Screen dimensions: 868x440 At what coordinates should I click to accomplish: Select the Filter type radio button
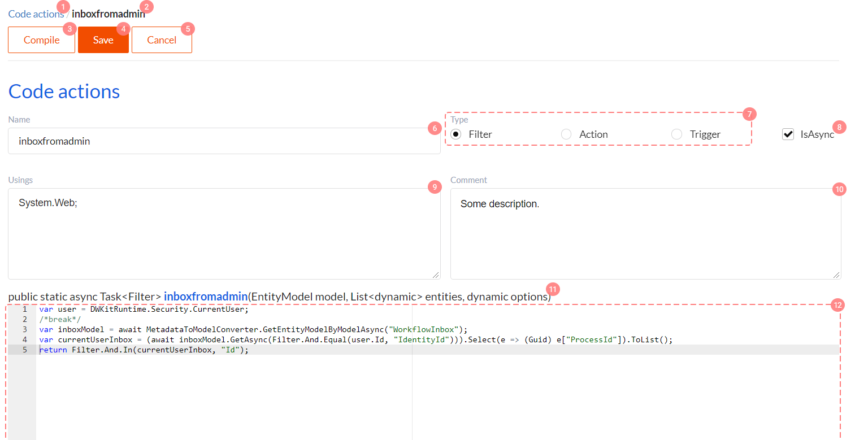[456, 134]
